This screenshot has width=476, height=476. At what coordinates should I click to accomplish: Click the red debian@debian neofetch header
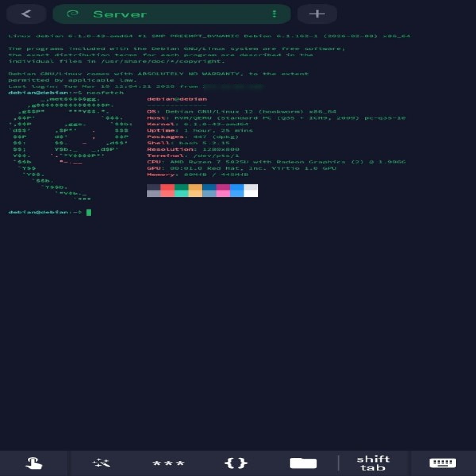click(x=177, y=99)
